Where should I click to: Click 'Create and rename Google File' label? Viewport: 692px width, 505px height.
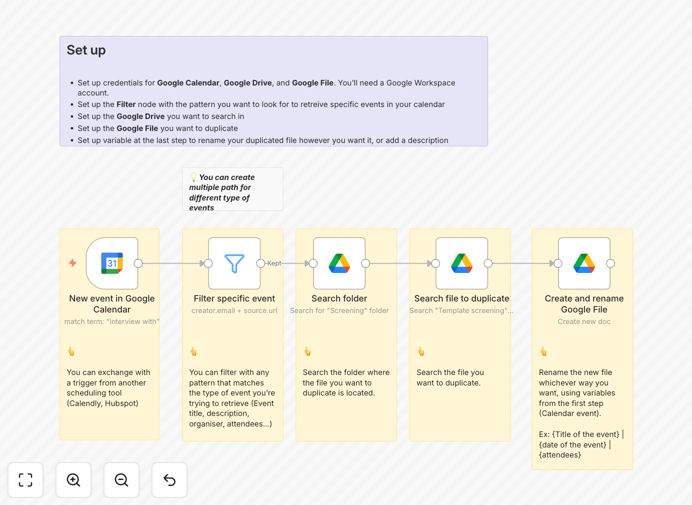584,304
